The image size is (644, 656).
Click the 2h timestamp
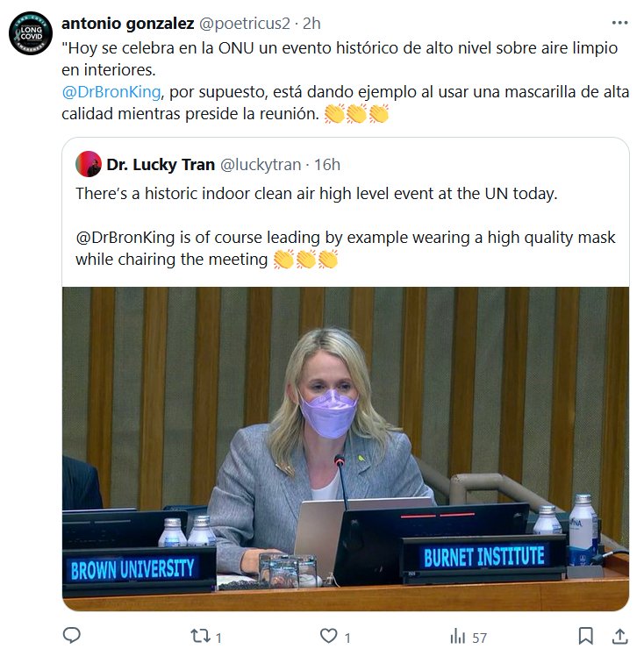click(311, 24)
